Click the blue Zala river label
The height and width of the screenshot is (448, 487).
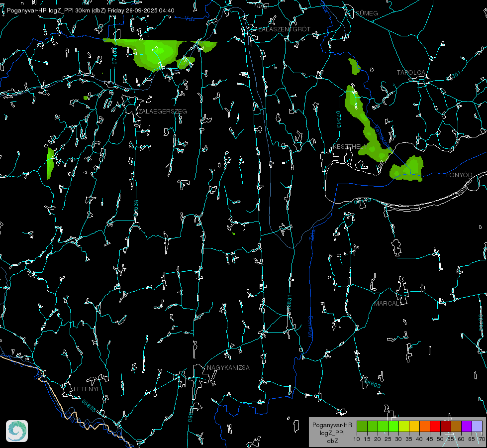312,234
